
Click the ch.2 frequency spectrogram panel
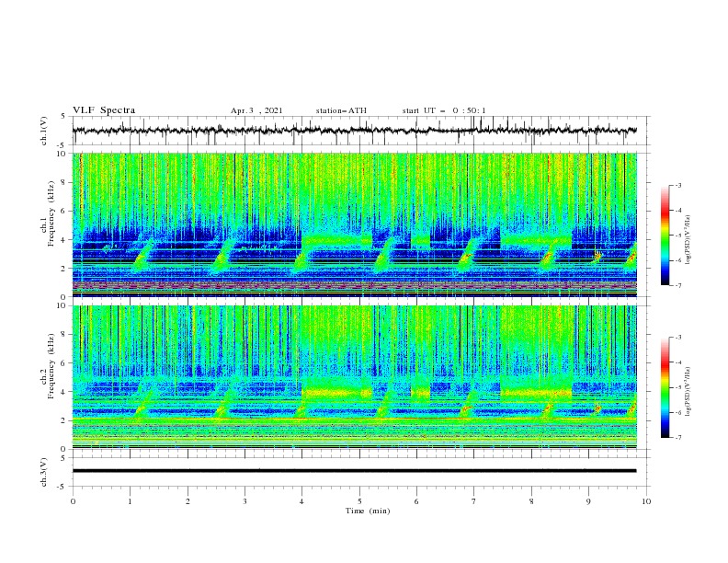point(354,377)
